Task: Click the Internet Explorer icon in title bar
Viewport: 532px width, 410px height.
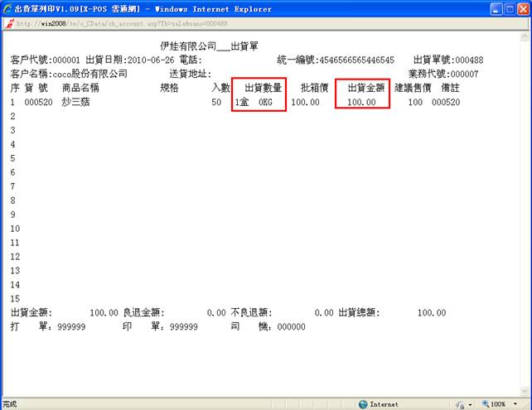Action: pos(8,8)
